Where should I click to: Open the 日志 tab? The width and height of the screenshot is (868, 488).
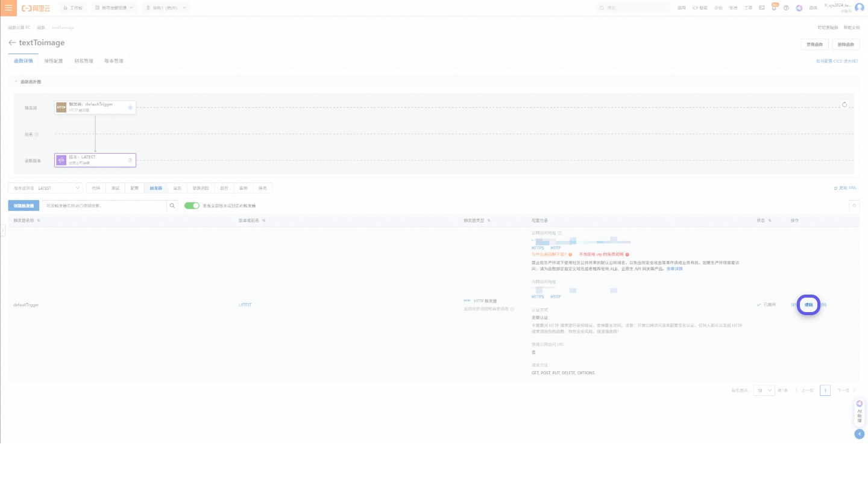(x=177, y=187)
